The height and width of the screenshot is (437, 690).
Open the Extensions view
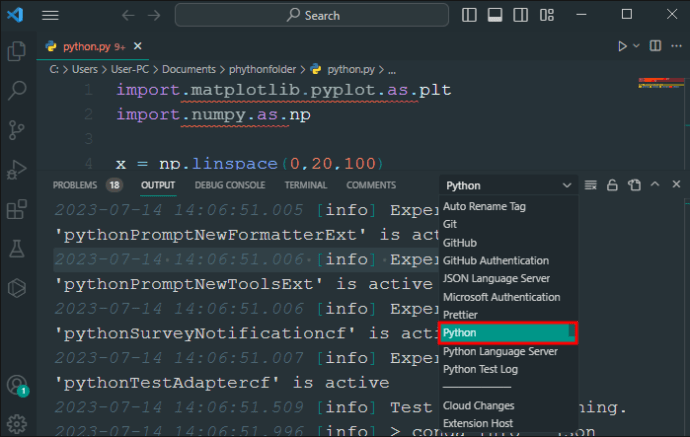17,209
